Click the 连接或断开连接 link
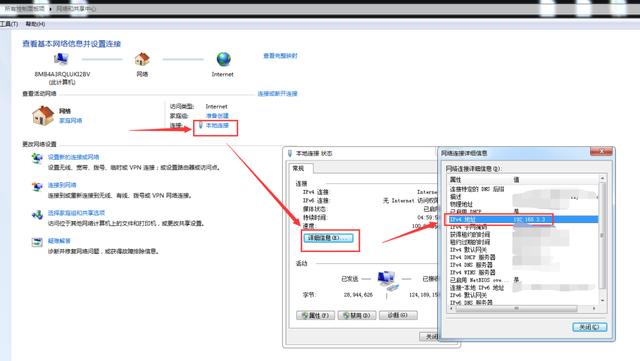This screenshot has height=361, width=640. 278,94
